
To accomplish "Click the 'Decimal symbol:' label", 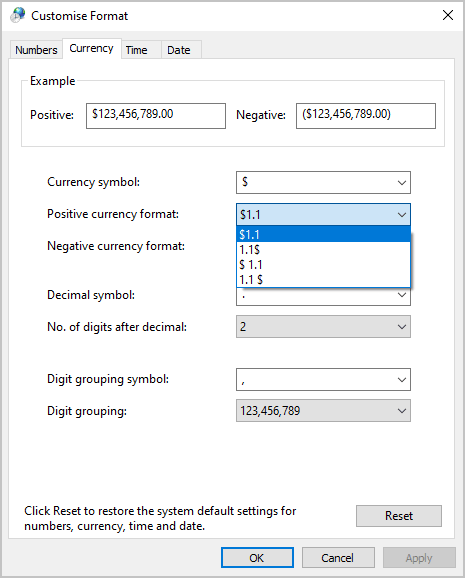I will click(x=91, y=295).
